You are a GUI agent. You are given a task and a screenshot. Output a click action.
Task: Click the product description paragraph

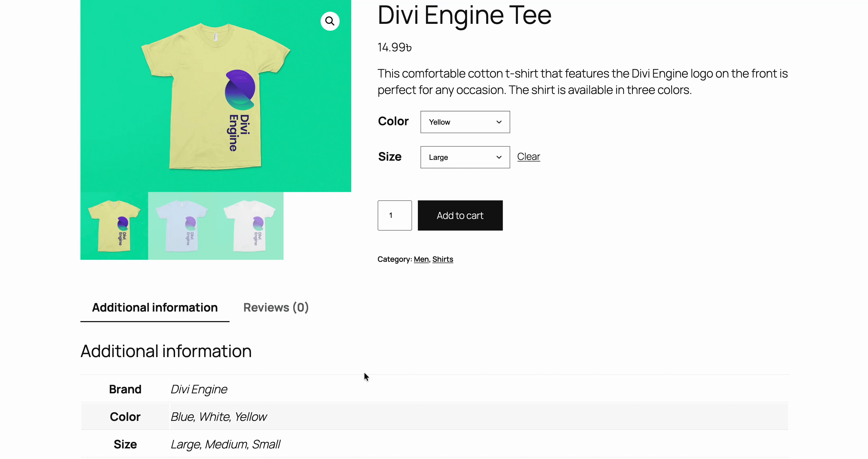[x=583, y=82]
